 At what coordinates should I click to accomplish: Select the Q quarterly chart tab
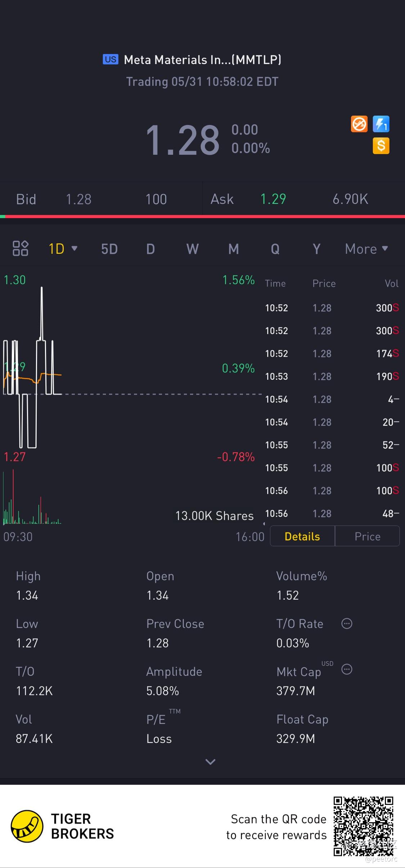click(275, 249)
